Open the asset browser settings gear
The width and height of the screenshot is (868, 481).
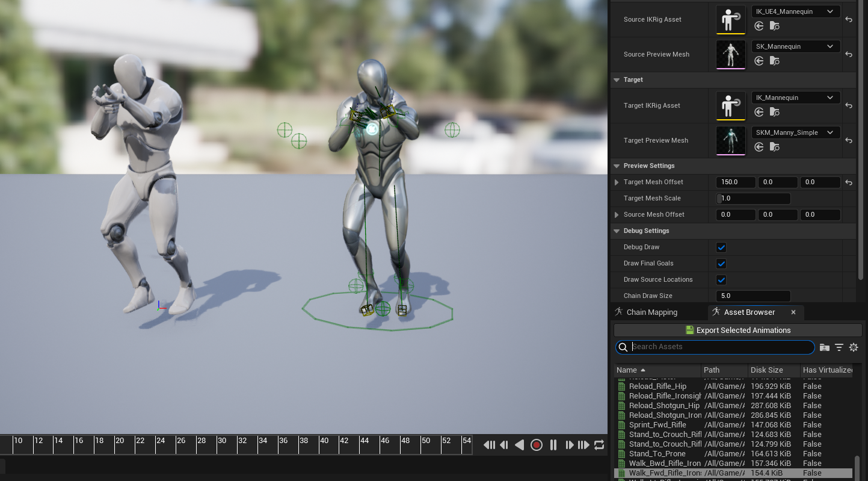(854, 347)
